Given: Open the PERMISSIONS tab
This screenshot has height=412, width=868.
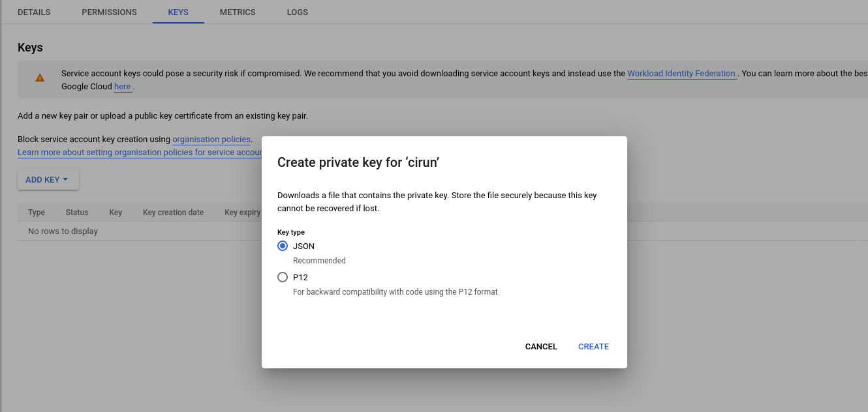Looking at the screenshot, I should (x=109, y=12).
